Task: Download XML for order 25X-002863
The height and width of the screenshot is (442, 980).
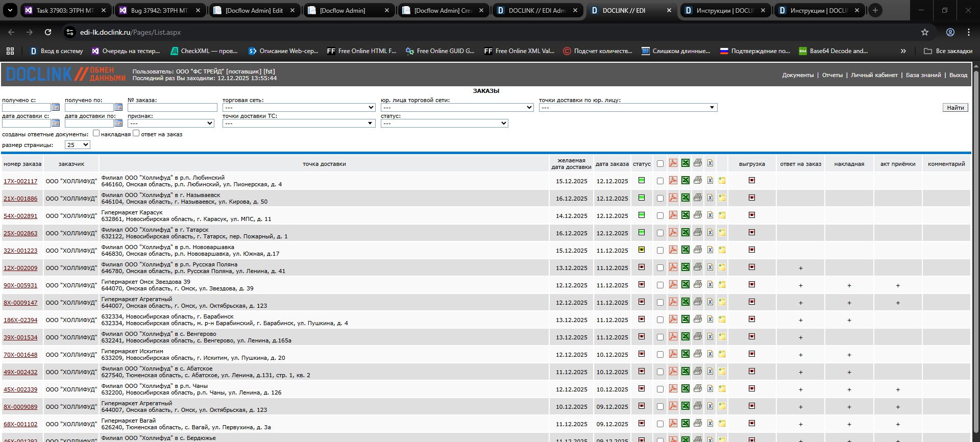Action: click(x=710, y=233)
